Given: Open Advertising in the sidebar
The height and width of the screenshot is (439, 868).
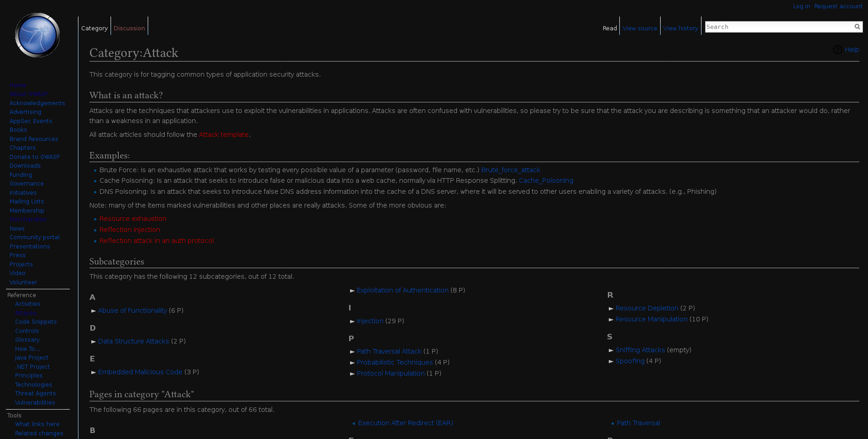Looking at the screenshot, I should click(25, 112).
